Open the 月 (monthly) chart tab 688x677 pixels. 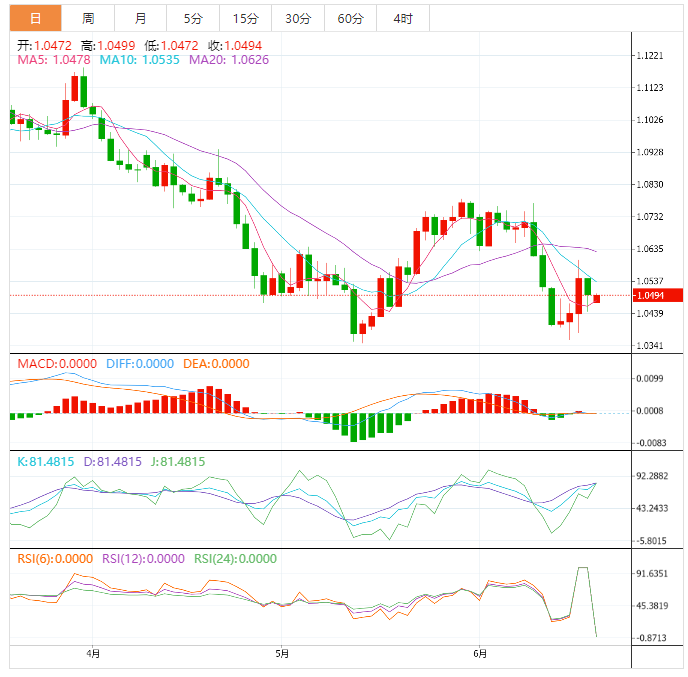140,18
